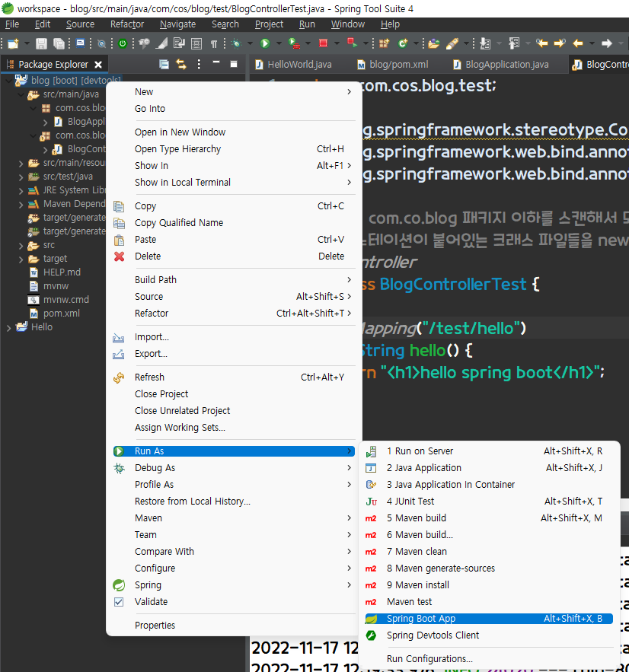Click Collapse All in Package Explorer

[x=164, y=65]
